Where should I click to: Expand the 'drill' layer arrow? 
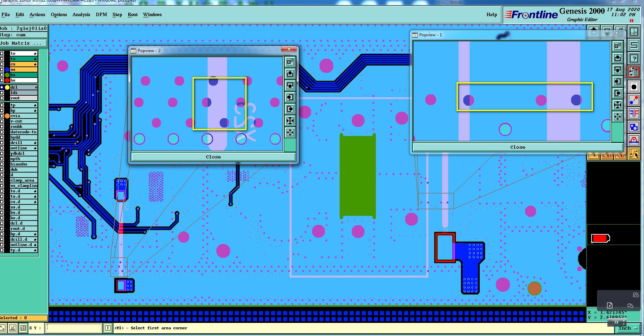coord(35,143)
